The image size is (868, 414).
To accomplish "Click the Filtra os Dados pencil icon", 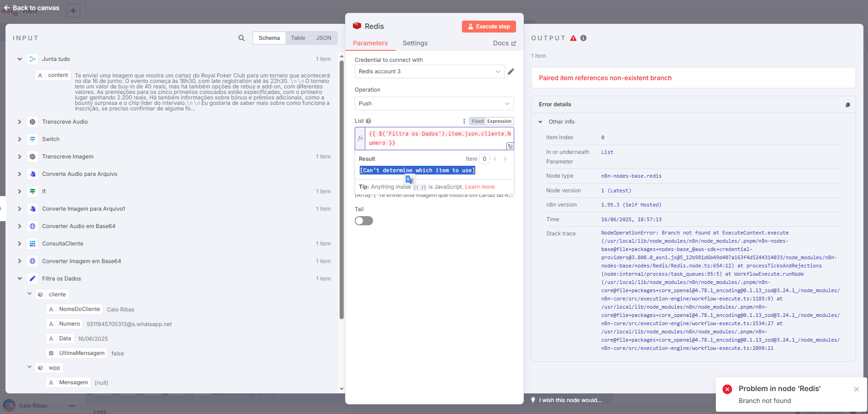I will [x=33, y=278].
